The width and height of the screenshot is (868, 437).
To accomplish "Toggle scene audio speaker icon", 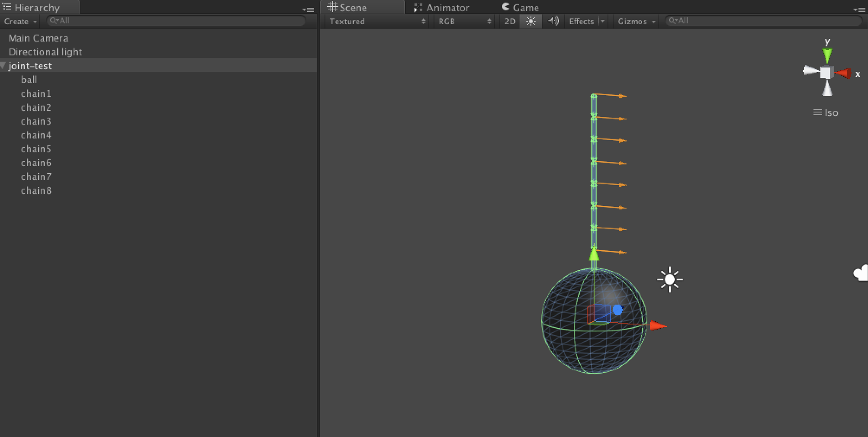I will (553, 21).
